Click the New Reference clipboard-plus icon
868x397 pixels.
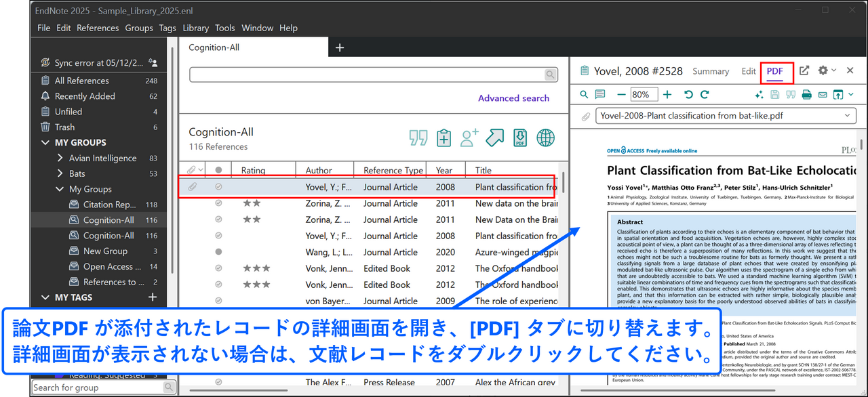pos(444,138)
